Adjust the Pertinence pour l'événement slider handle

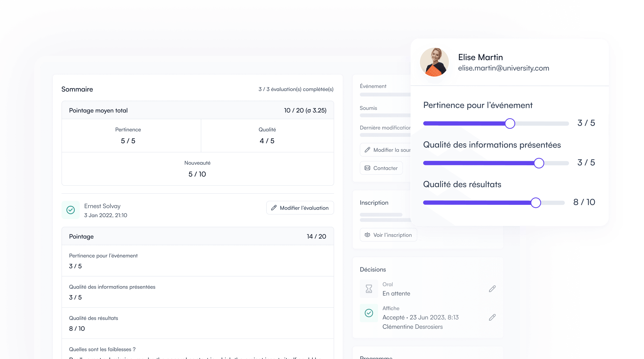(x=510, y=123)
